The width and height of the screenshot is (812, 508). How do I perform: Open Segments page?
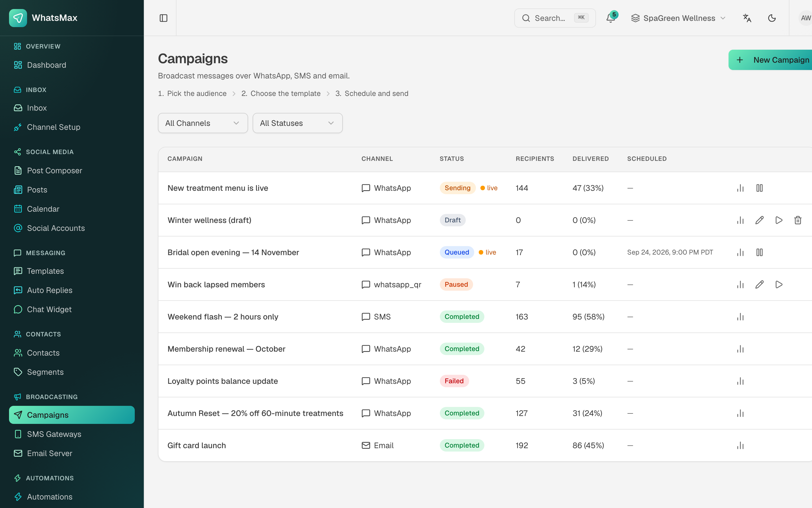point(72,372)
